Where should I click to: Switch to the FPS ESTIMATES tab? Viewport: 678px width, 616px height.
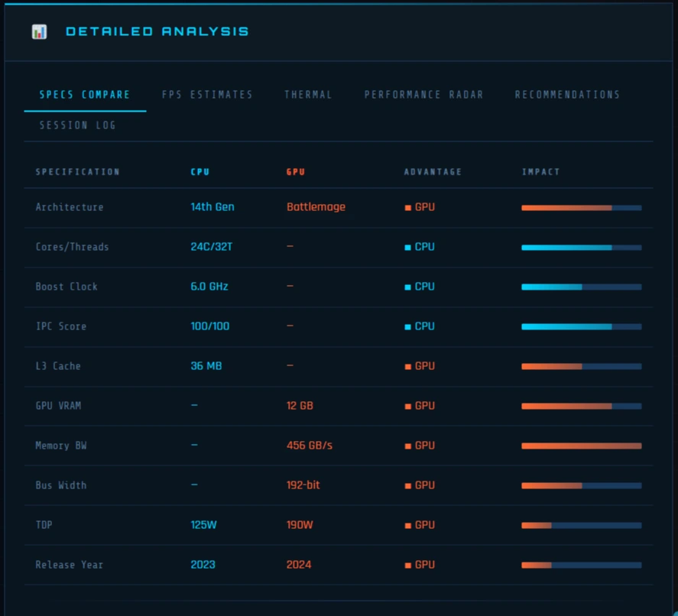tap(207, 95)
